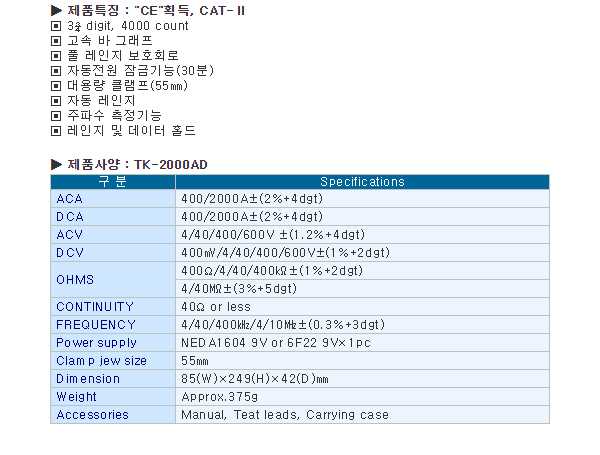Select the bullet icon beside '주파수 측정기능'

pos(56,116)
